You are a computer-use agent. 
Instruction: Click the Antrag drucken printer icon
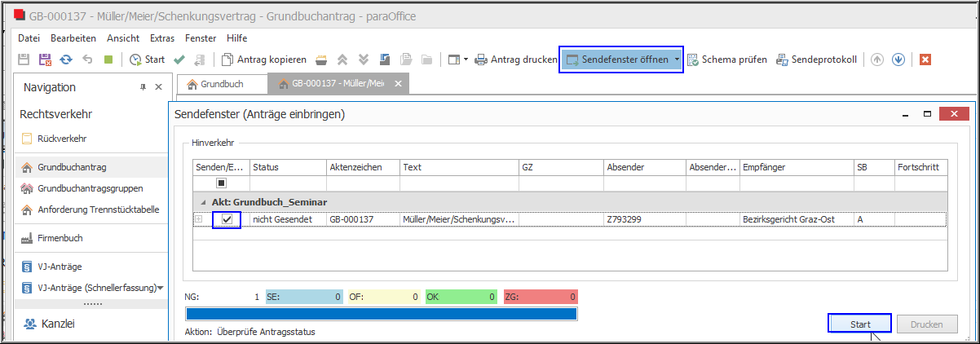pos(482,60)
